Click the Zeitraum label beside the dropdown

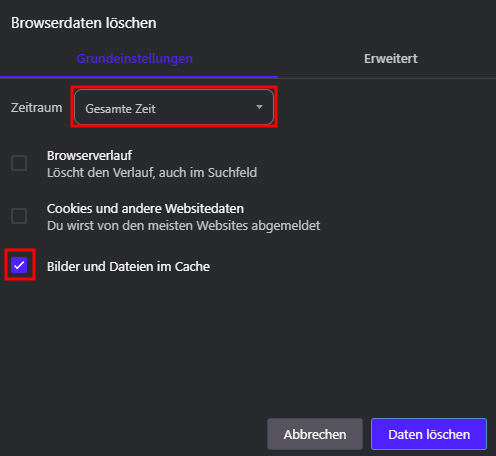pos(37,108)
